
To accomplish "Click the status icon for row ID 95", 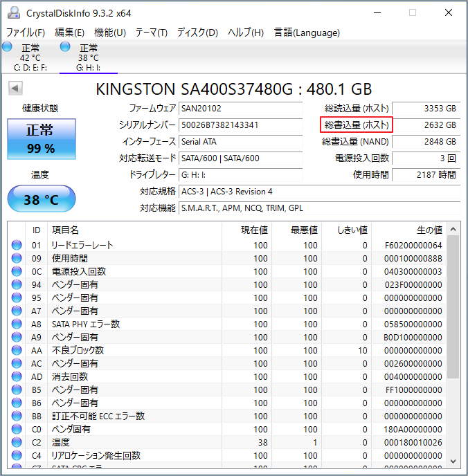I will click(x=17, y=297).
